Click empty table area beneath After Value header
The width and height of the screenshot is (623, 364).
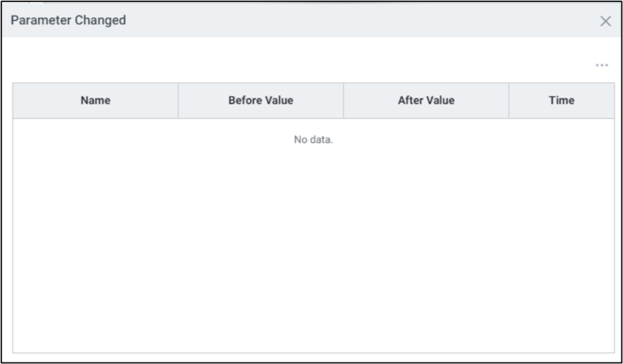coord(426,230)
